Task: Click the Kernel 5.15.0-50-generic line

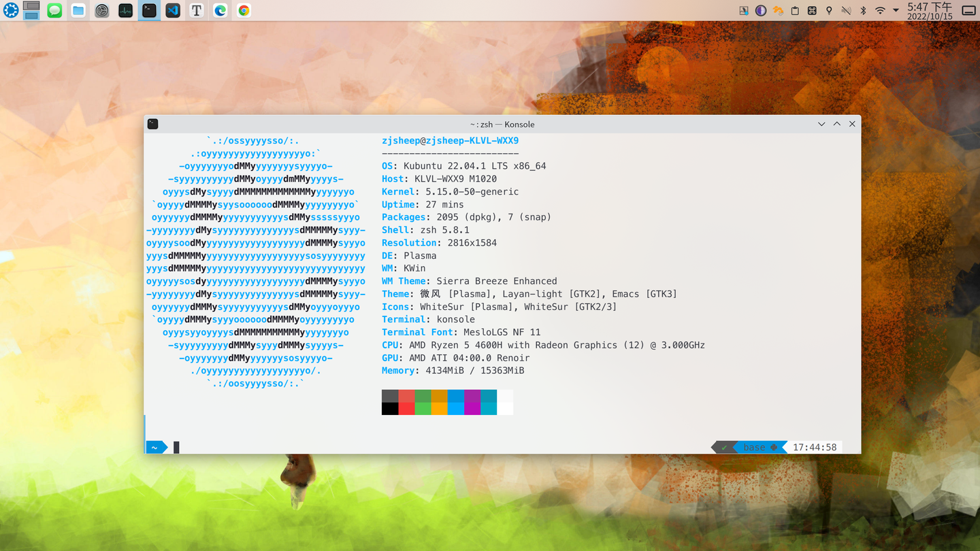Action: 451,192
